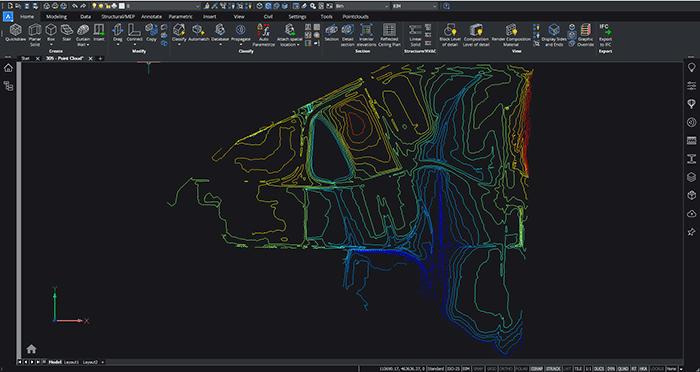700x372 pixels.
Task: Switch to the Annotate ribbon tab
Action: 151,17
